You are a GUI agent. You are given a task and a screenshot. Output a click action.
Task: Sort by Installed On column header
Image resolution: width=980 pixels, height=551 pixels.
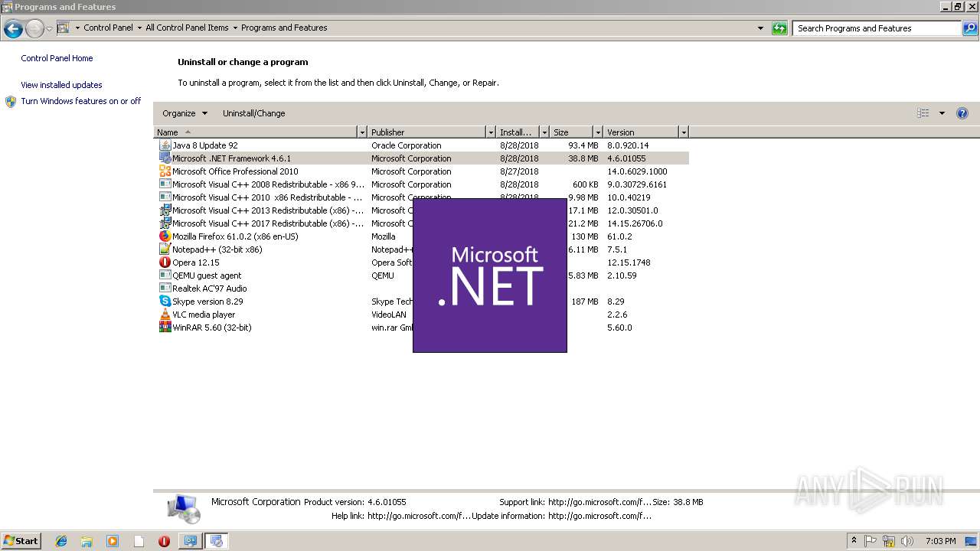pos(518,132)
